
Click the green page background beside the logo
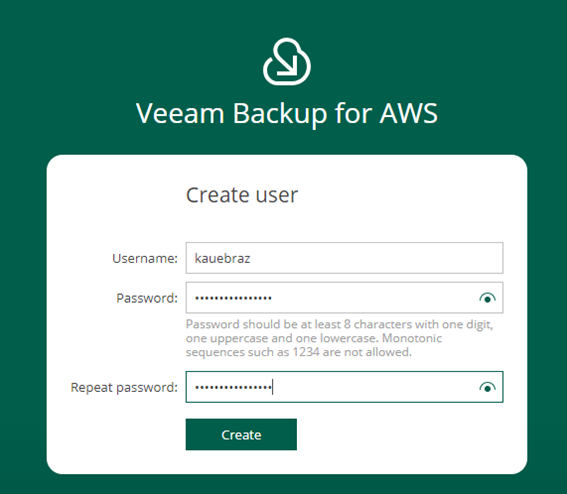tap(145, 61)
